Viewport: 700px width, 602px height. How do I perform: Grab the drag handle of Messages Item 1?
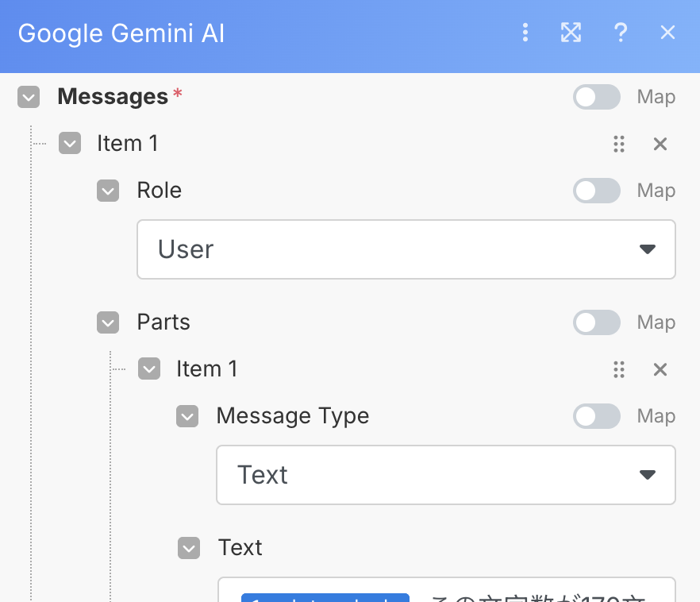pos(619,144)
